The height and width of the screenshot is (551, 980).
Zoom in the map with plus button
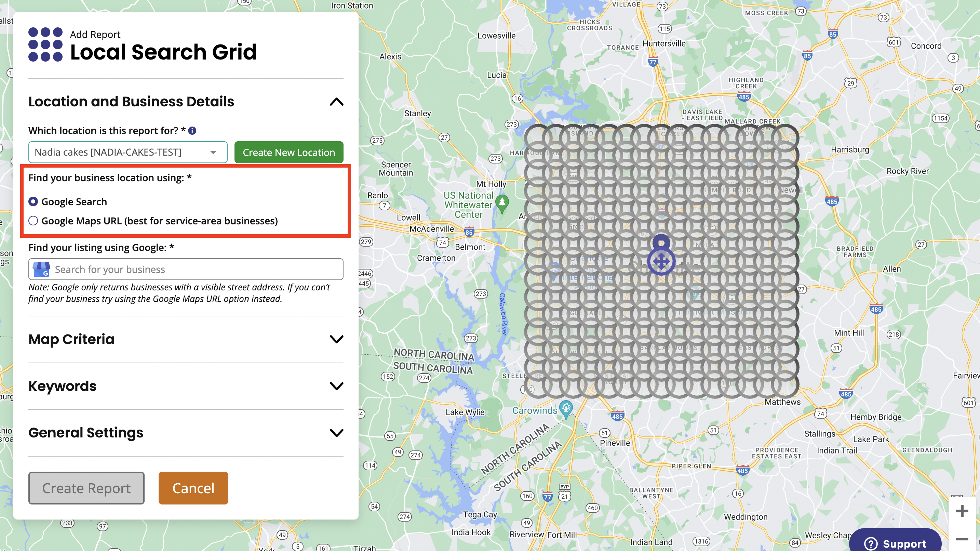point(962,511)
